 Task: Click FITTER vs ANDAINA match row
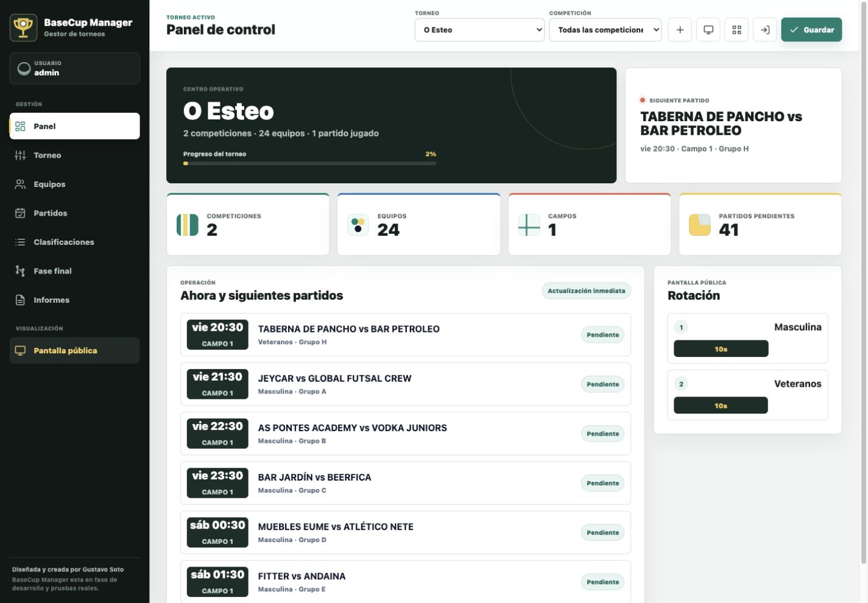(406, 582)
